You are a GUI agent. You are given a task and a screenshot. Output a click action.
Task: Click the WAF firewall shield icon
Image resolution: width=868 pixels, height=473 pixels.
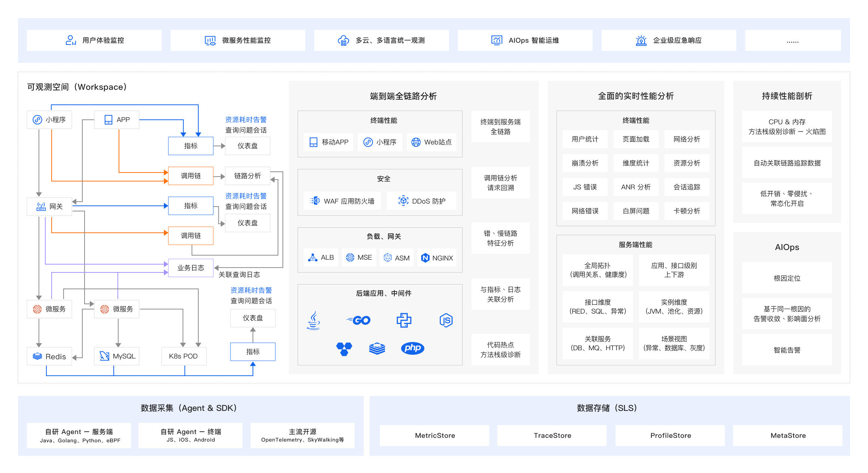coord(315,201)
